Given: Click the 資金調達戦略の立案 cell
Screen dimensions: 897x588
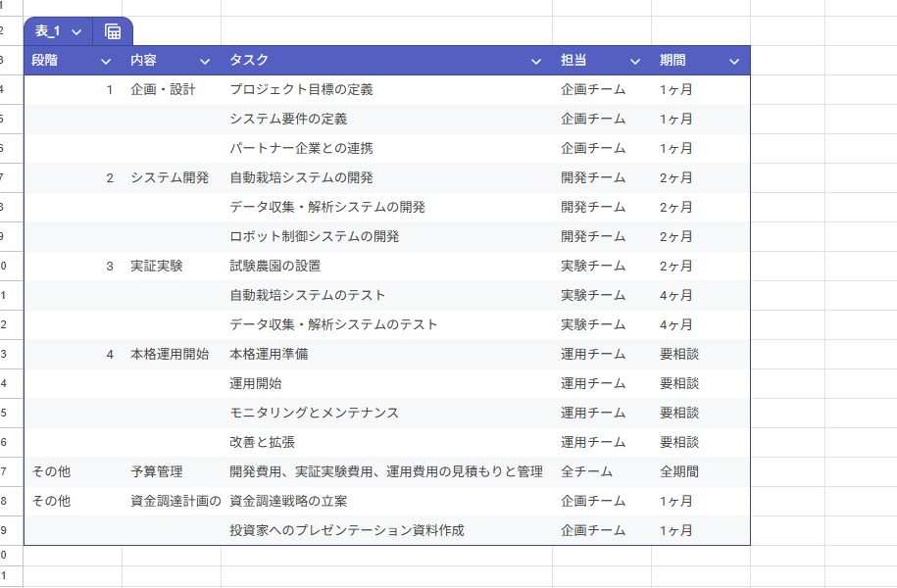Looking at the screenshot, I should click(x=288, y=502).
